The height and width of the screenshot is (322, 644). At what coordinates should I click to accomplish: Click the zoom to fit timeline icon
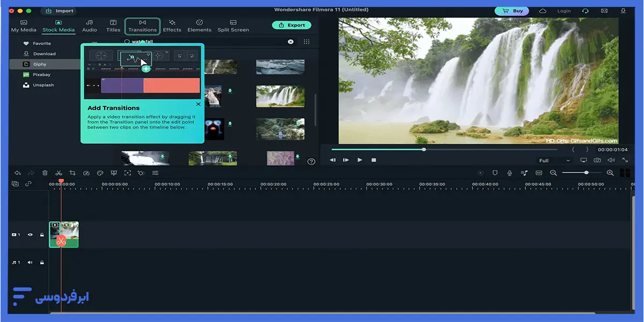click(x=539, y=173)
